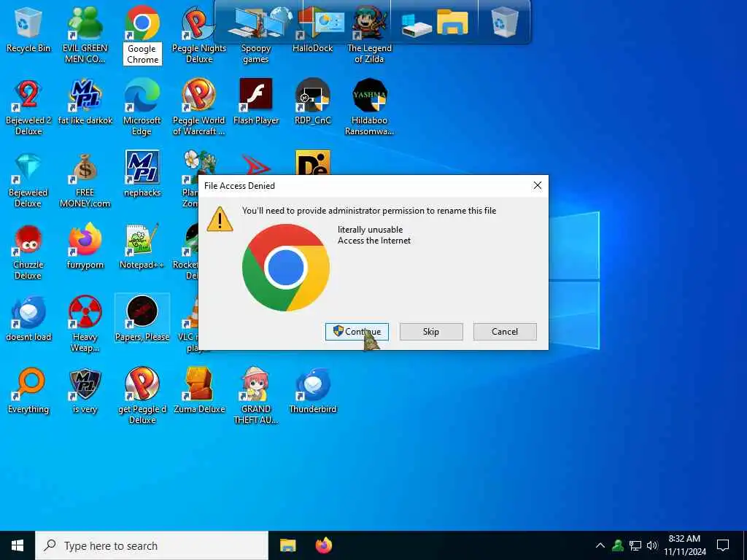This screenshot has height=560, width=747.
Task: Select the Bejeweled Deluxe shortcut
Action: [x=28, y=179]
